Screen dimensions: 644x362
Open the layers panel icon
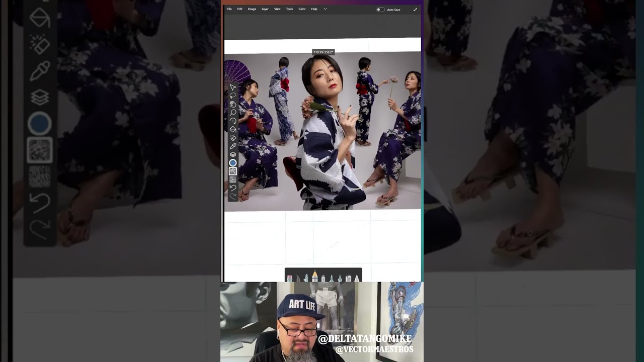click(x=233, y=154)
